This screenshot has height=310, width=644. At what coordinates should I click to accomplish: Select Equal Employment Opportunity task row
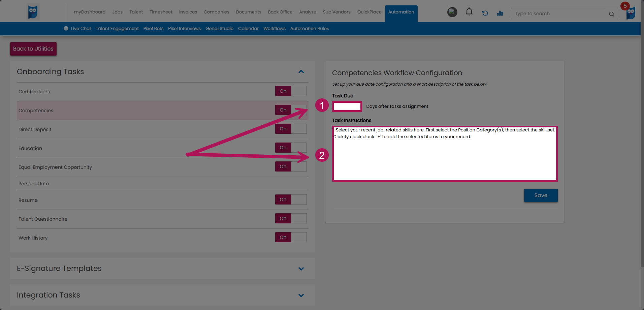pyautogui.click(x=162, y=167)
